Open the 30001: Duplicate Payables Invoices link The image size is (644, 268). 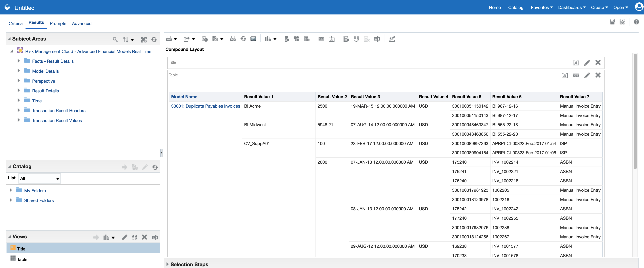coord(205,106)
